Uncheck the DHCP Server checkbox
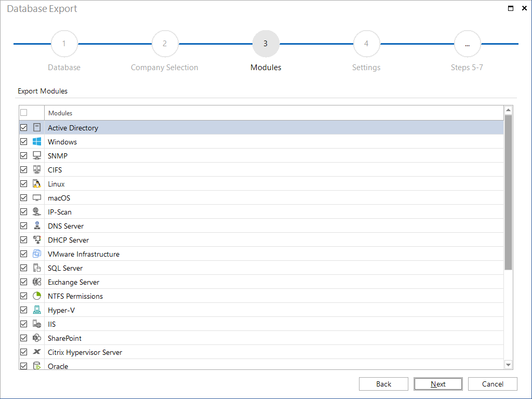The width and height of the screenshot is (532, 399). point(24,240)
